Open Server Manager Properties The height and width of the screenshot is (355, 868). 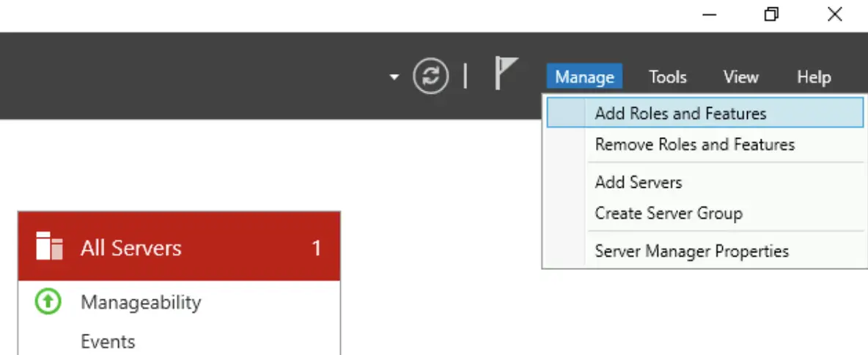tap(691, 251)
